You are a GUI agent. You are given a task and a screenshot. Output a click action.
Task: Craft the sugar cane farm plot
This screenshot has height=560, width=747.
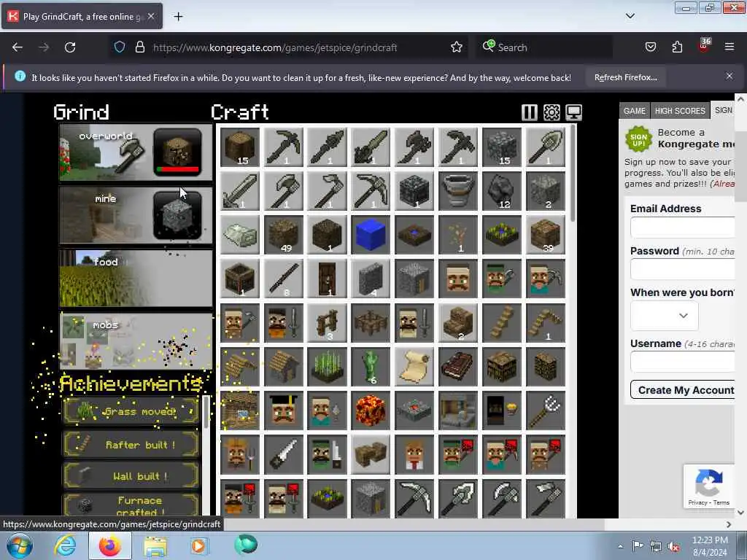tap(328, 367)
